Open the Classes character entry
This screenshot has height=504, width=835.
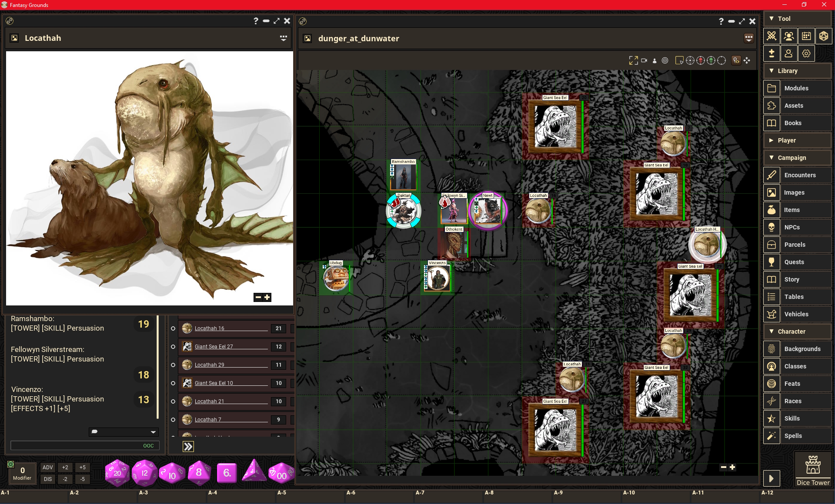pos(798,366)
